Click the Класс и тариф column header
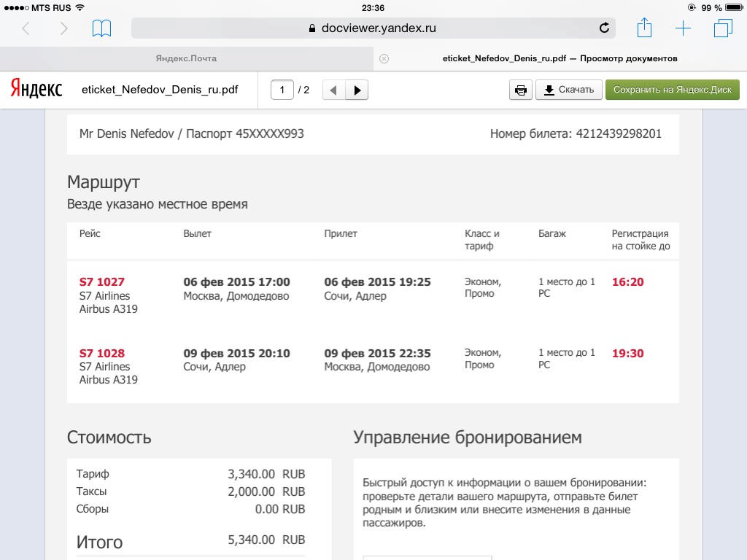747x560 pixels. (482, 239)
